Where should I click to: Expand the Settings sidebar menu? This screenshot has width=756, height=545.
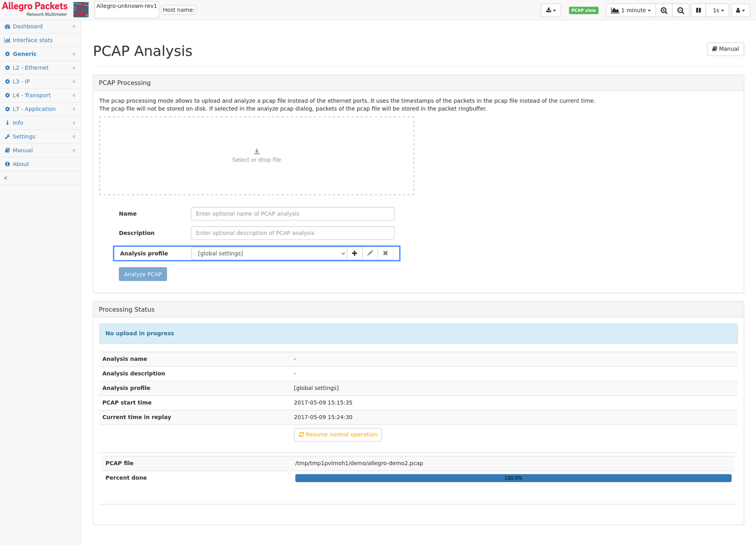coord(24,137)
